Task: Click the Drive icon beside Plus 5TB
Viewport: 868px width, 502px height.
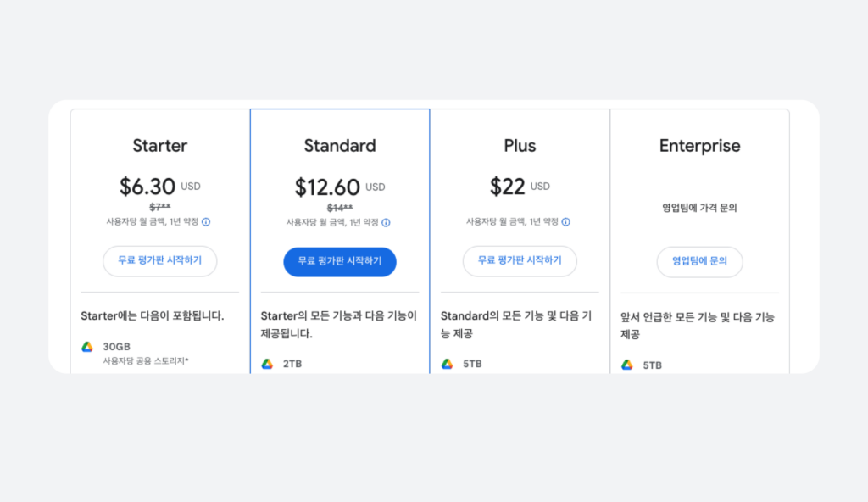Action: tap(447, 364)
